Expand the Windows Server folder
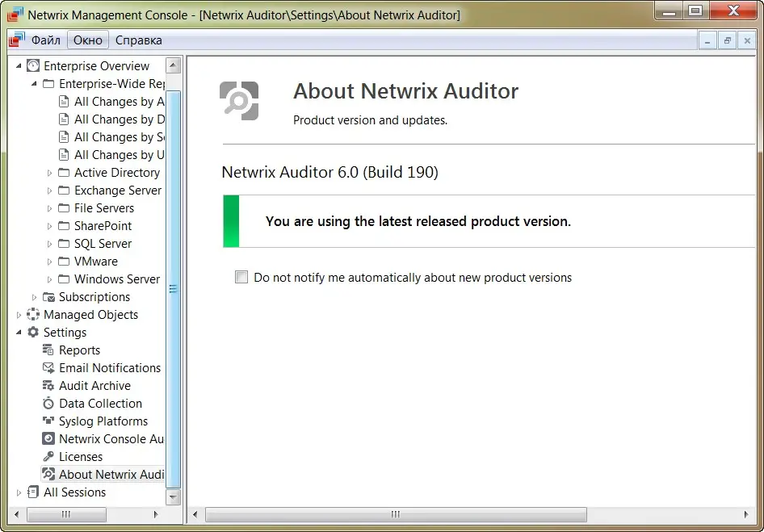Viewport: 764px width, 532px height. click(x=49, y=279)
